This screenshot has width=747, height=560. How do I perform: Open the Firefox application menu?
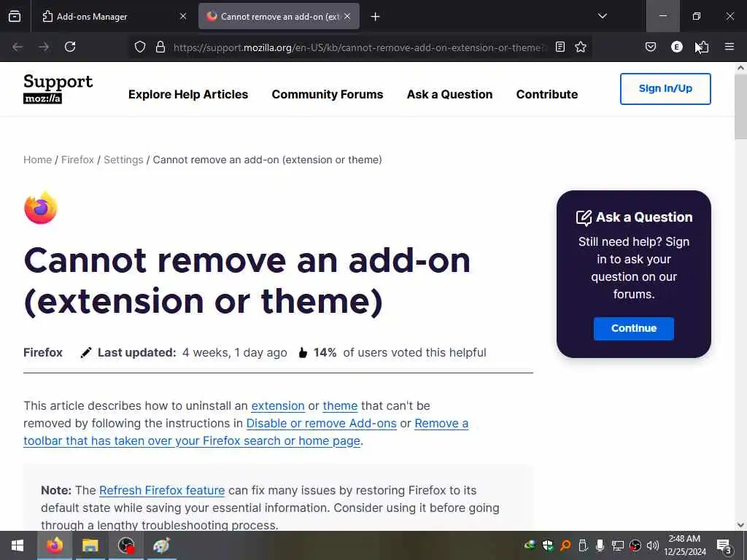coord(729,47)
